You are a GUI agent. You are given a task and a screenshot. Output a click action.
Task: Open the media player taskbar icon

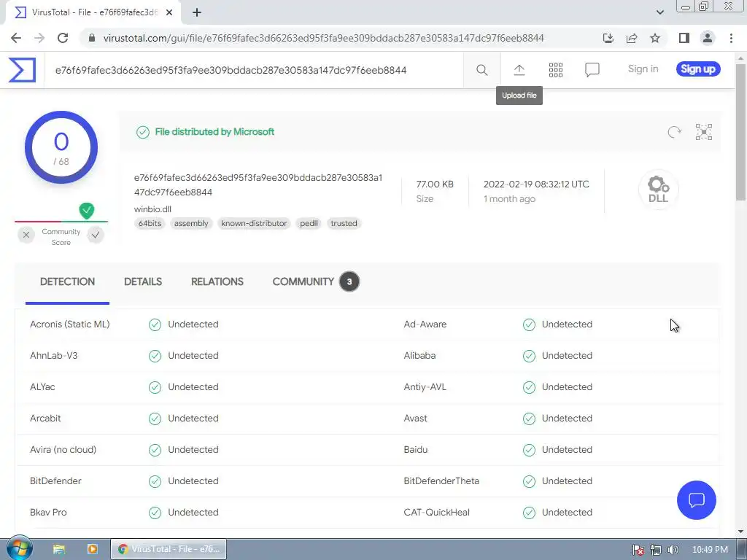pyautogui.click(x=93, y=549)
